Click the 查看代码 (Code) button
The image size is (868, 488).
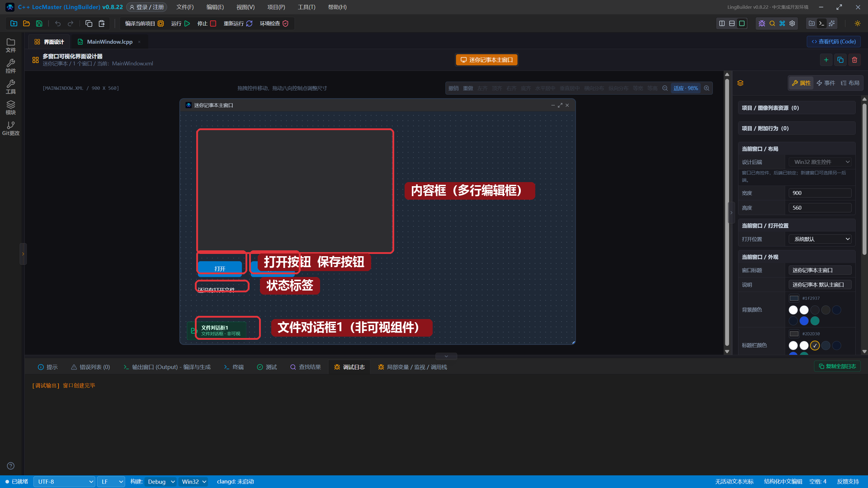(834, 42)
